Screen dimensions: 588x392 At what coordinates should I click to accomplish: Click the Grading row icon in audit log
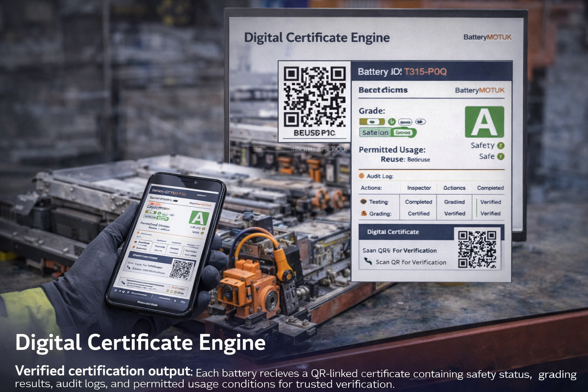(x=364, y=214)
